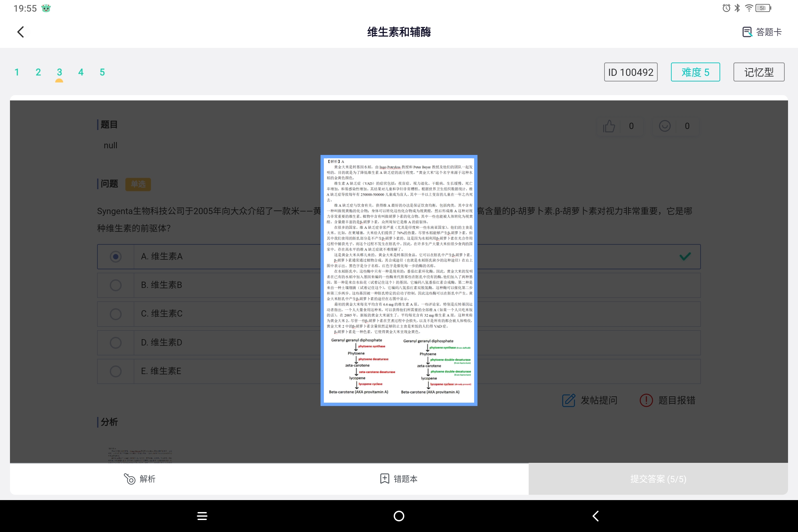Select option D. 维生素D radio button
Screen dimensions: 798x532
coord(116,343)
